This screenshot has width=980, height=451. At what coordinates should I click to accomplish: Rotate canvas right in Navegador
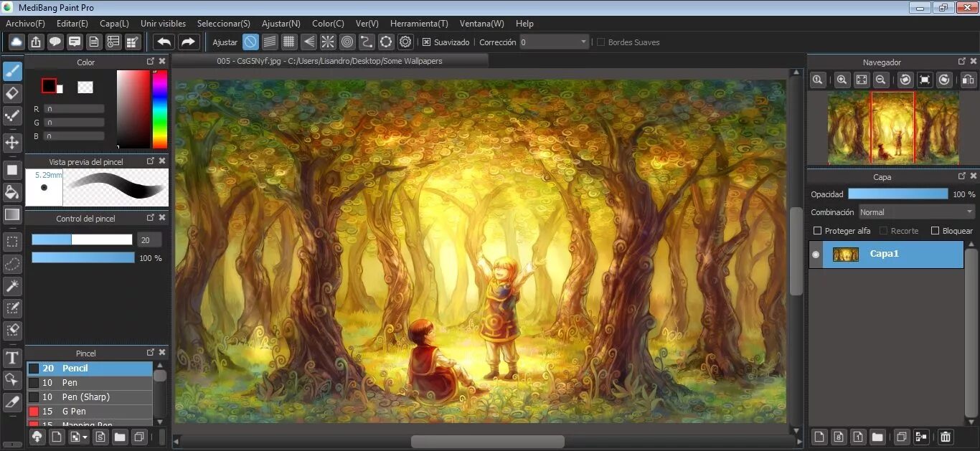click(944, 80)
